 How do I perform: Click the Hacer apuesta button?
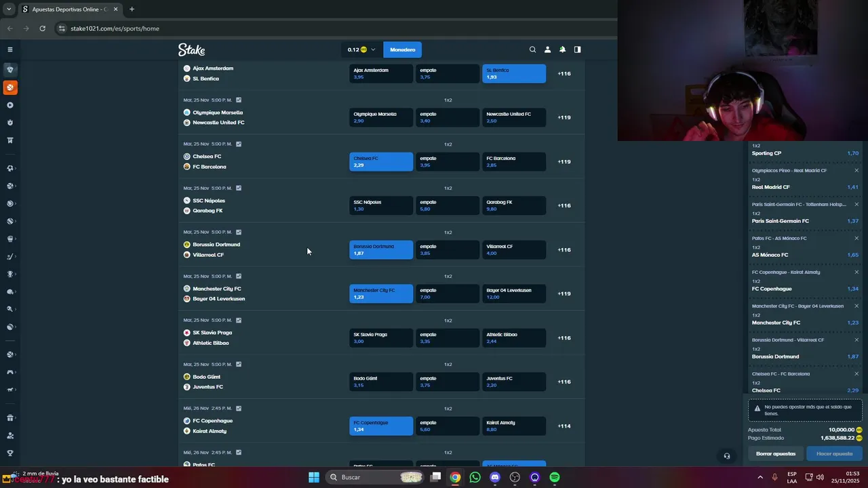835,453
